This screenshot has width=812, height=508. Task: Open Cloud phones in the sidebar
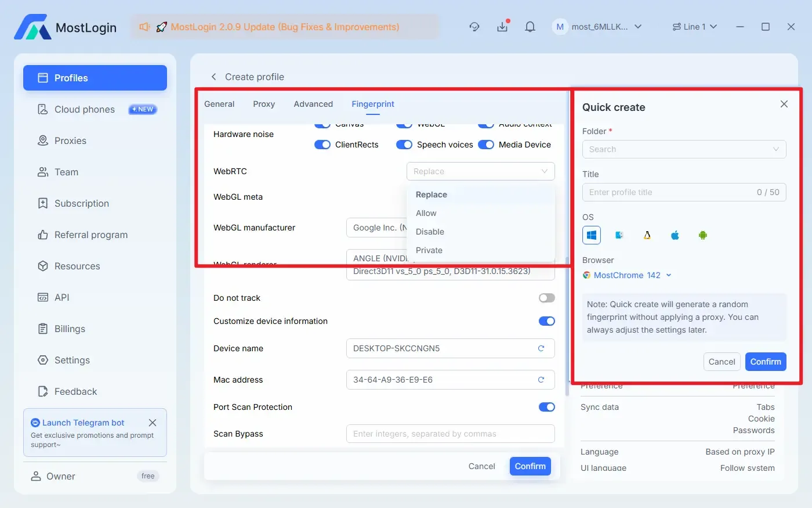tap(85, 109)
